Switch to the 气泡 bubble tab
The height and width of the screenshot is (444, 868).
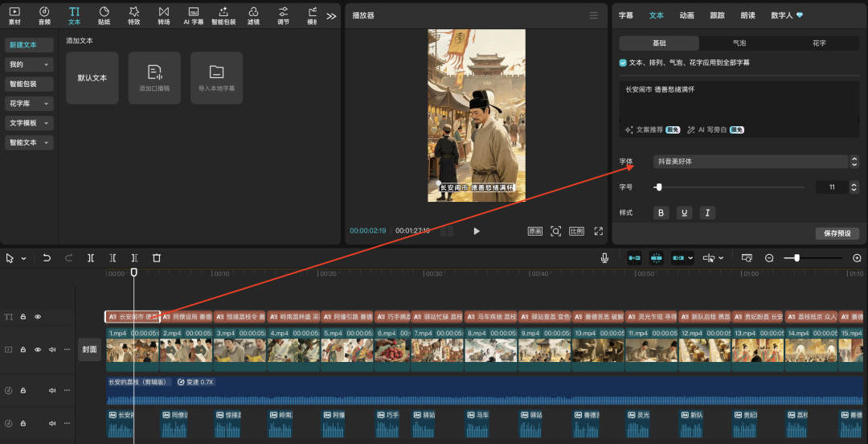click(739, 43)
